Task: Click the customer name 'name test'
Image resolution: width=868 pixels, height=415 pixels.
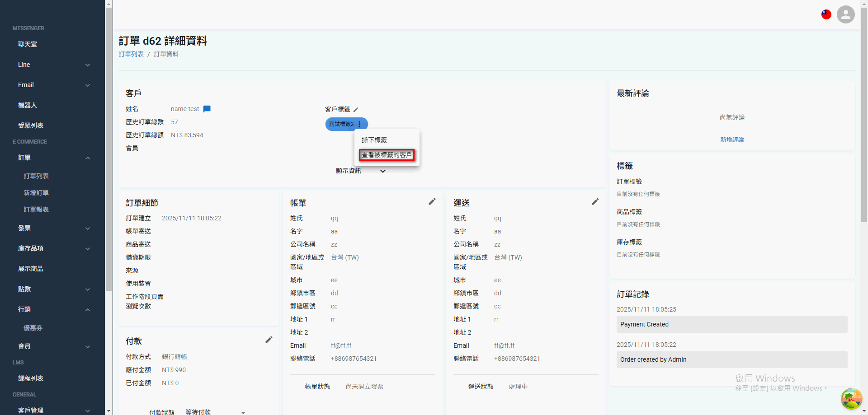Action: 185,109
